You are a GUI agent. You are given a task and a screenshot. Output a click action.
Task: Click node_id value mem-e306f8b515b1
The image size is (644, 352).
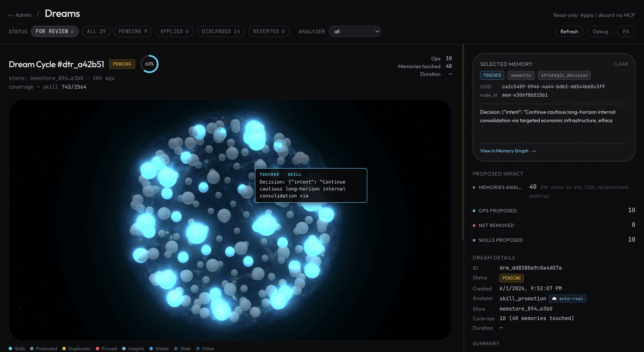[525, 95]
